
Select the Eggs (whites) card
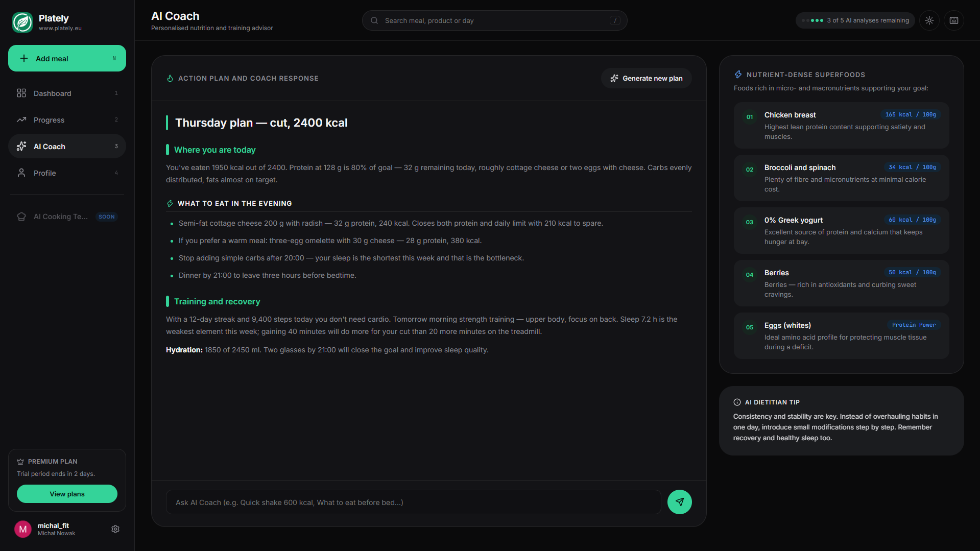pos(841,336)
